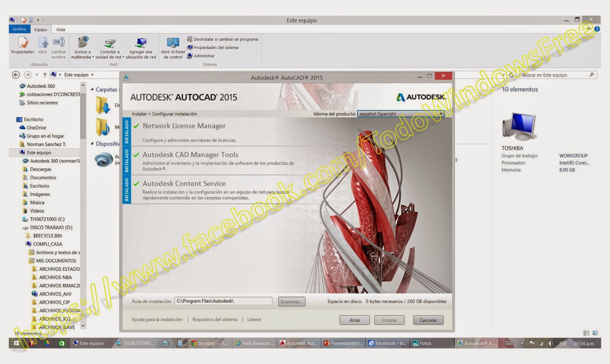Click the Atrás button
The width and height of the screenshot is (610, 364).
355,320
